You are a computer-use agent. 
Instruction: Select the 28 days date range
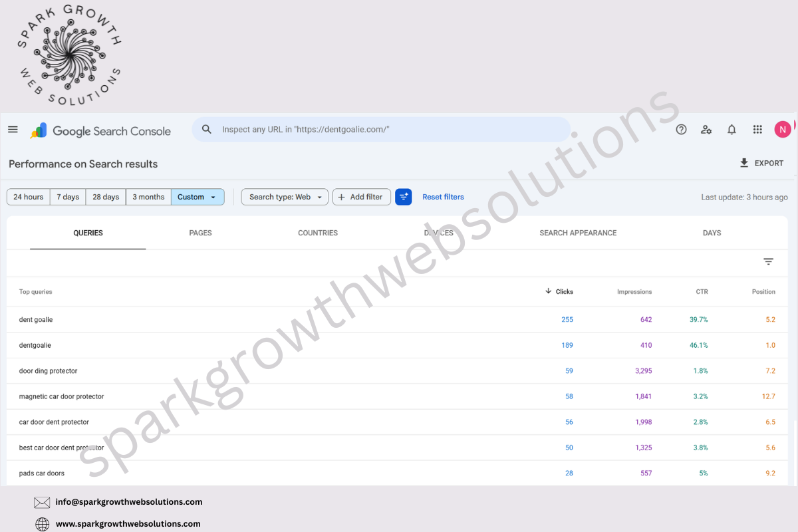106,197
